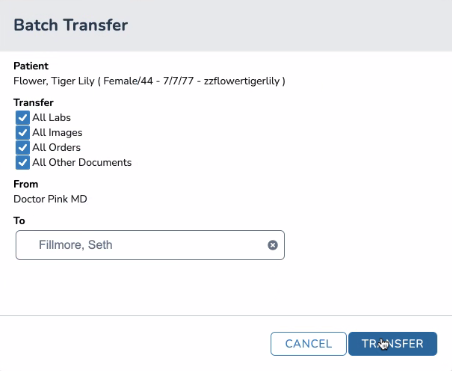
Task: Uncheck the All Labs checkbox
Action: (23, 118)
